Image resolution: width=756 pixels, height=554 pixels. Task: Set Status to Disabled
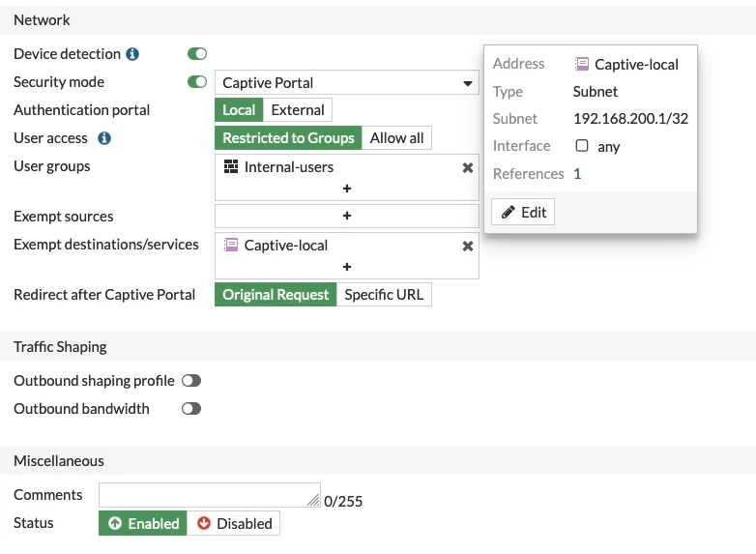click(233, 523)
